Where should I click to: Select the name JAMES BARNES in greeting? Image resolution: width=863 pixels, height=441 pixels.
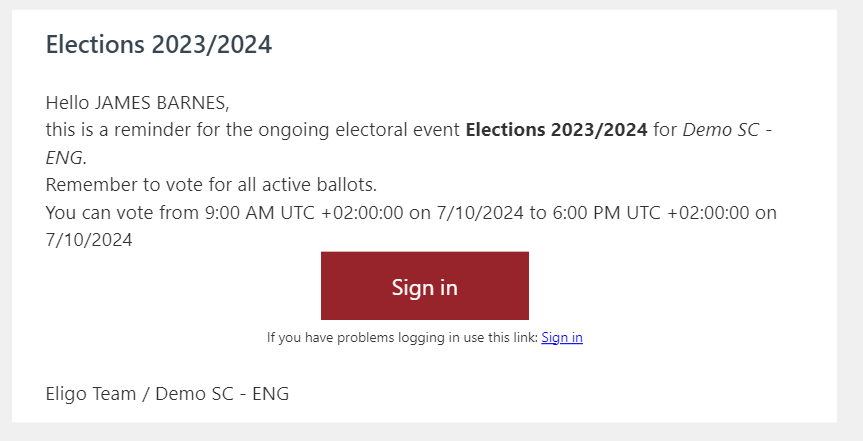coord(160,103)
